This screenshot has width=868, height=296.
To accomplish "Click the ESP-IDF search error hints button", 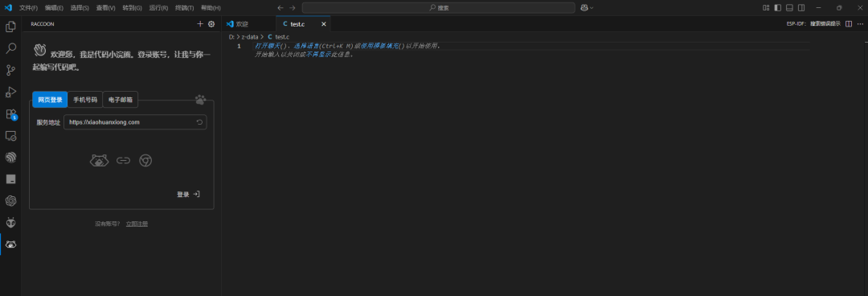I will pyautogui.click(x=813, y=24).
